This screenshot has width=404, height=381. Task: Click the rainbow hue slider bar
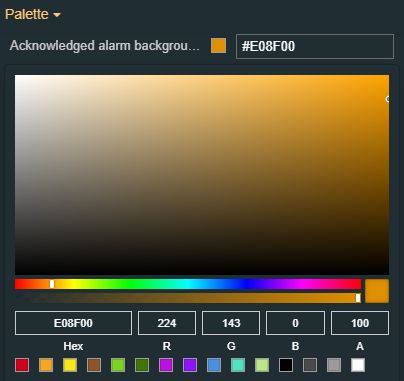click(x=188, y=284)
